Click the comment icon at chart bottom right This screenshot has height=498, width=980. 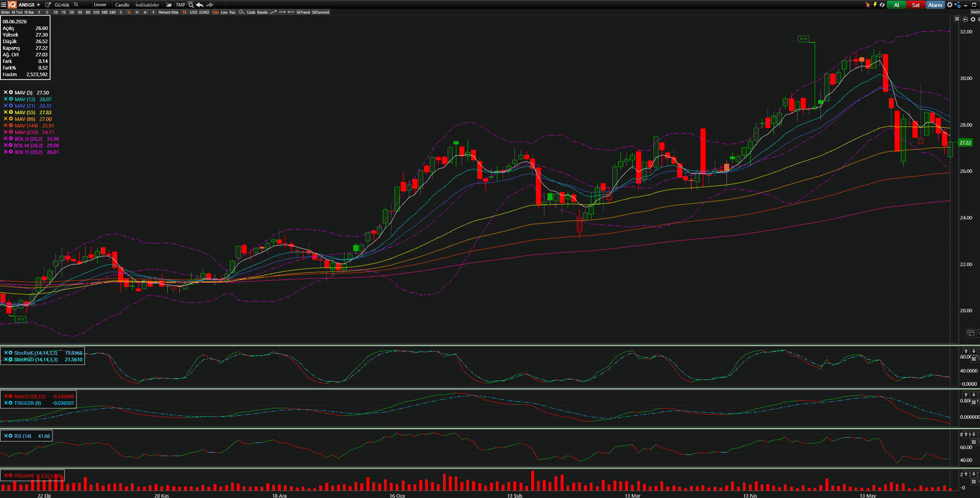coord(970,333)
